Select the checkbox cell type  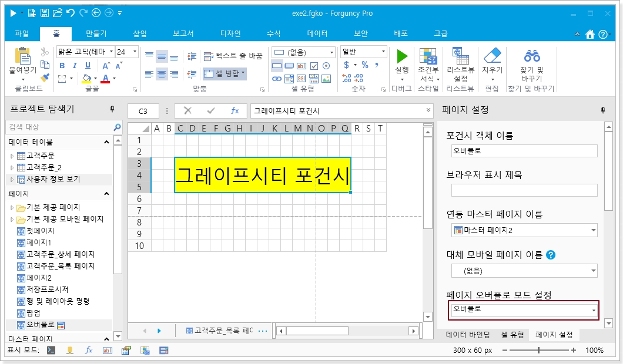pos(314,66)
